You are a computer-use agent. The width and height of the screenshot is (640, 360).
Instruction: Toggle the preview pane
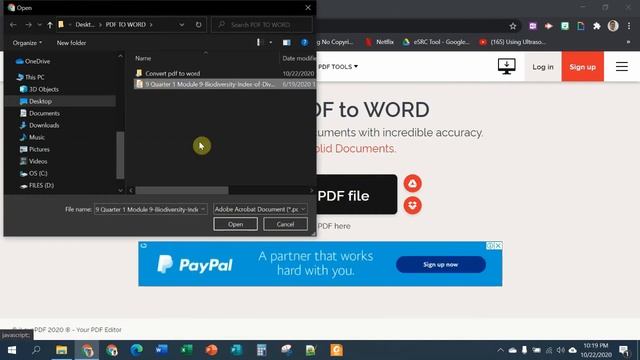tap(287, 42)
